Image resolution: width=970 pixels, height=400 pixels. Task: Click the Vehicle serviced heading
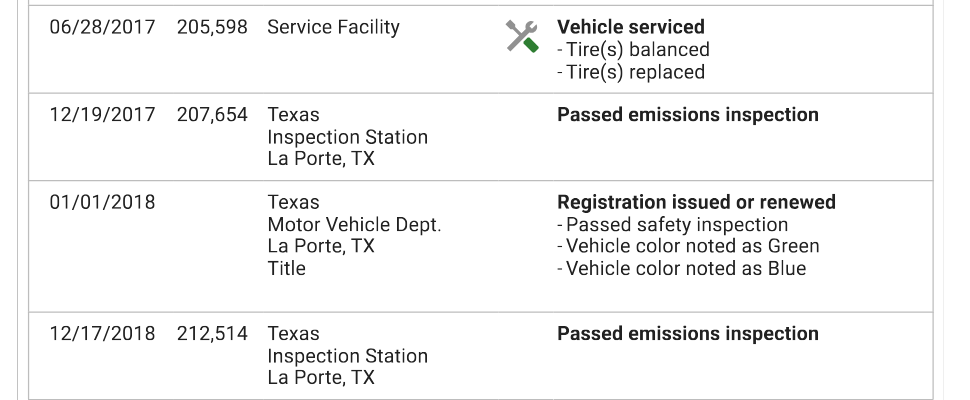(630, 27)
